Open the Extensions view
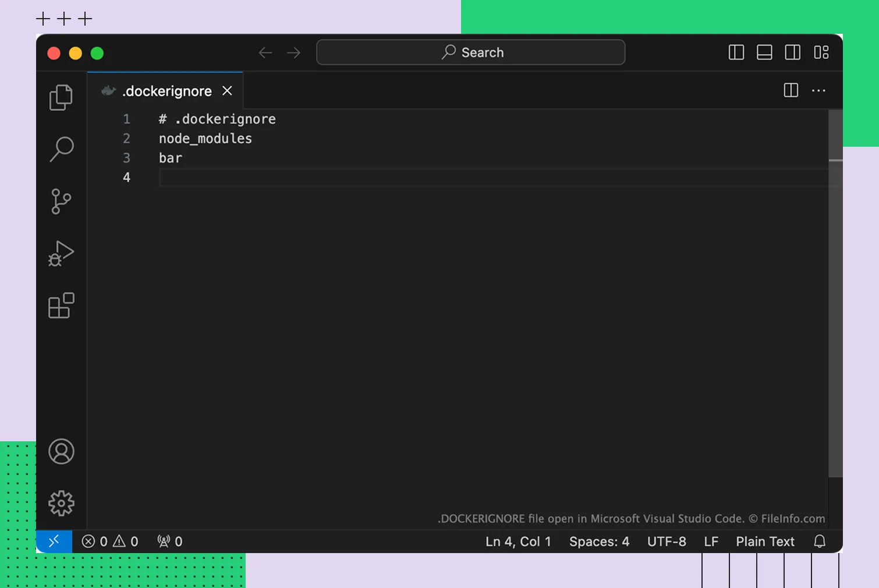 coord(61,306)
